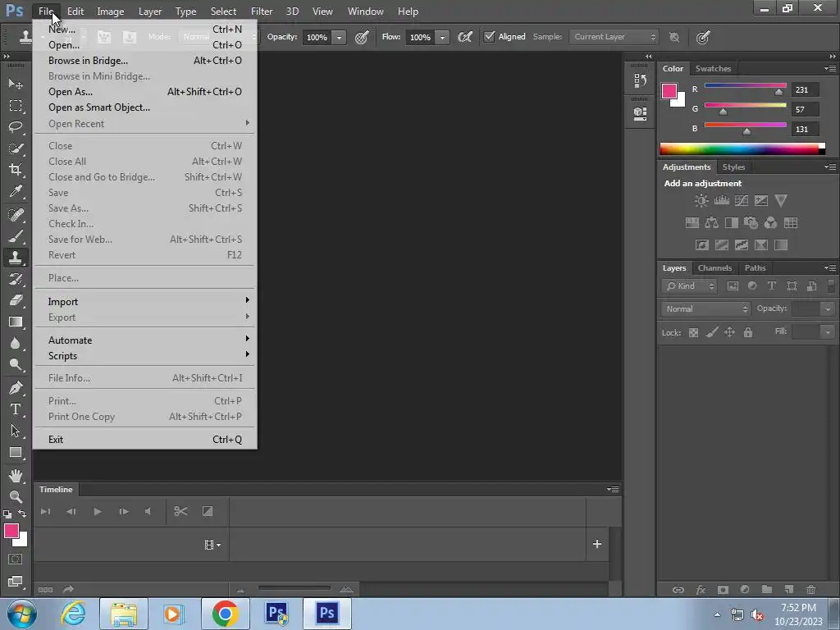Add a Brightness/Contrast adjustment
840x630 pixels.
point(701,201)
